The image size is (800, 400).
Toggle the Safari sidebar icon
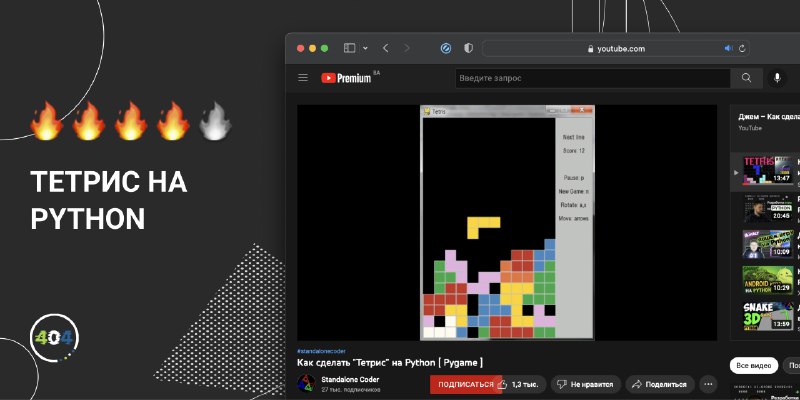(x=349, y=48)
